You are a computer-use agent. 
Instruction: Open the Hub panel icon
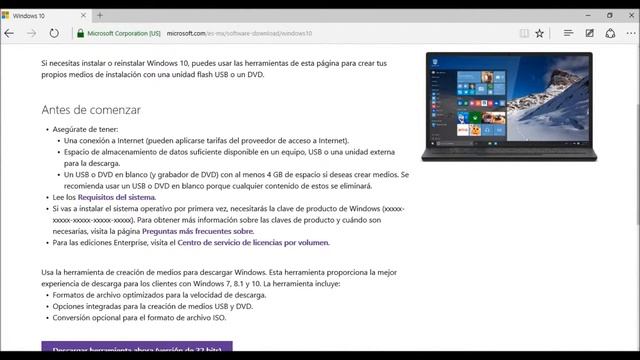[568, 33]
